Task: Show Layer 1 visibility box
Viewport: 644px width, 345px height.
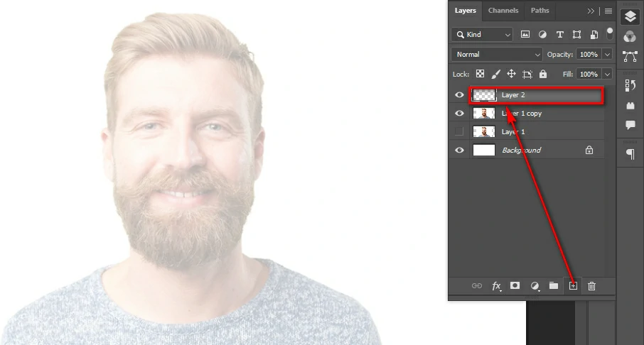Action: [x=459, y=132]
